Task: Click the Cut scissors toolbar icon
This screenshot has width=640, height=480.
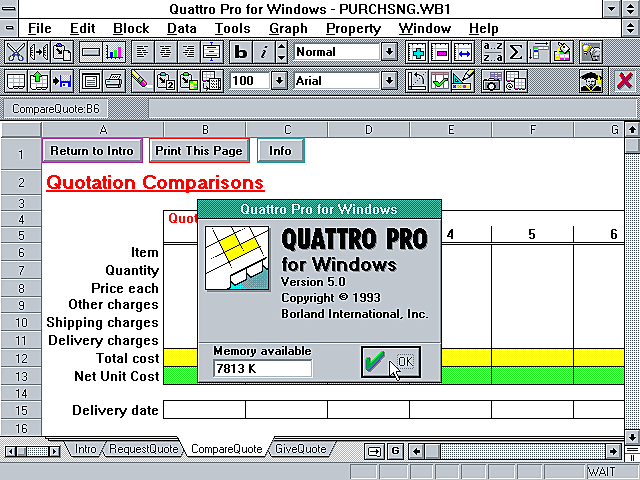Action: point(16,52)
